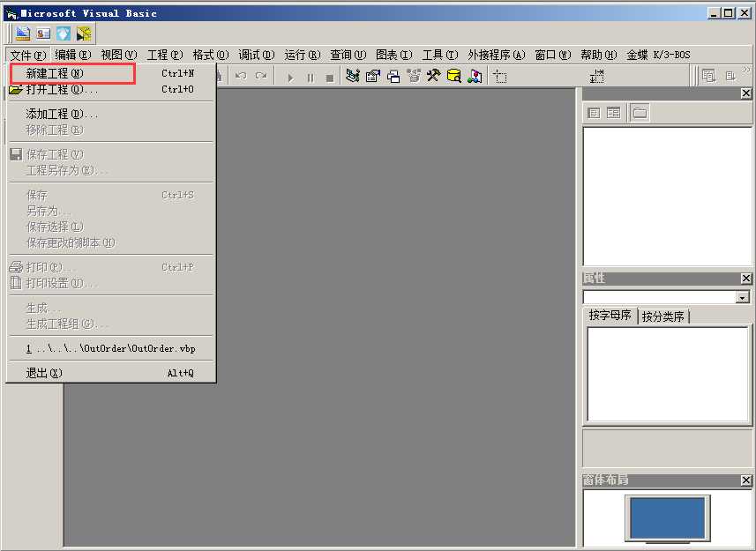Click the blue shield toolbar icon
This screenshot has height=551, width=756.
pos(64,34)
